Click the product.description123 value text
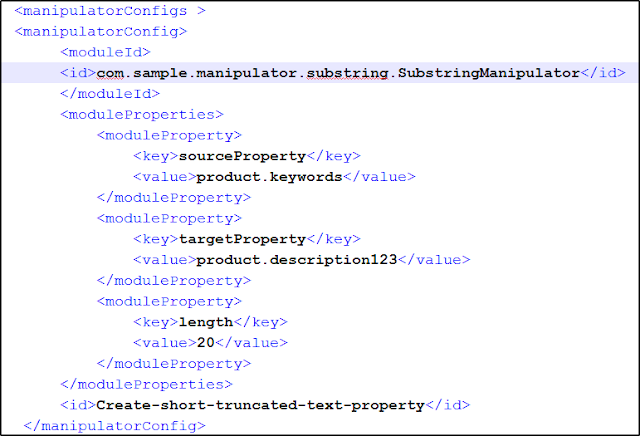640x436 pixels. pos(297,260)
